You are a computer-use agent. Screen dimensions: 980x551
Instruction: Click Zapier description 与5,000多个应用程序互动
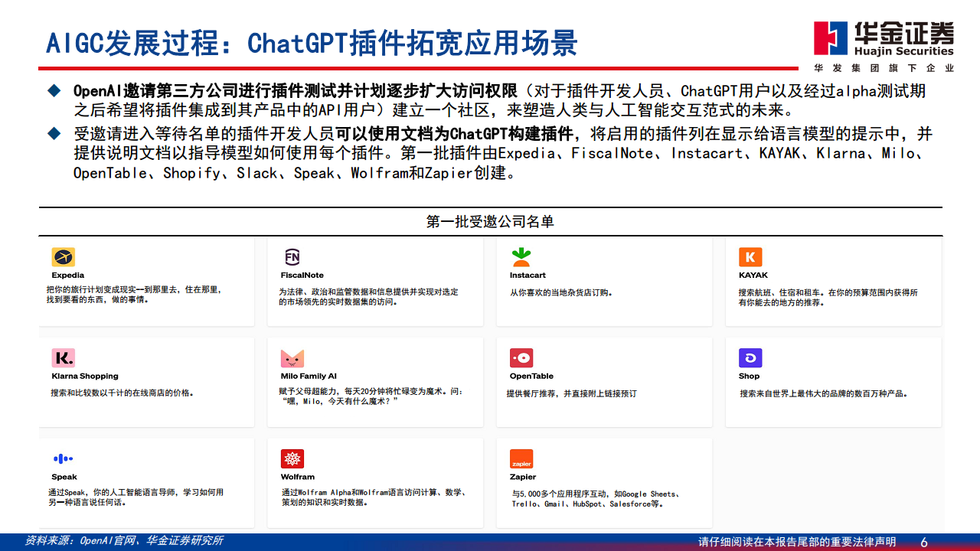click(596, 499)
